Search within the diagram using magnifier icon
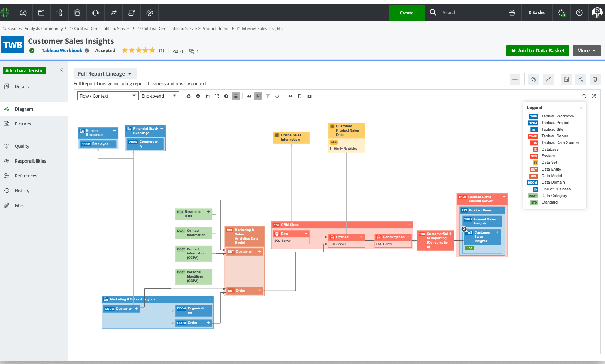This screenshot has height=364, width=605. pos(584,96)
